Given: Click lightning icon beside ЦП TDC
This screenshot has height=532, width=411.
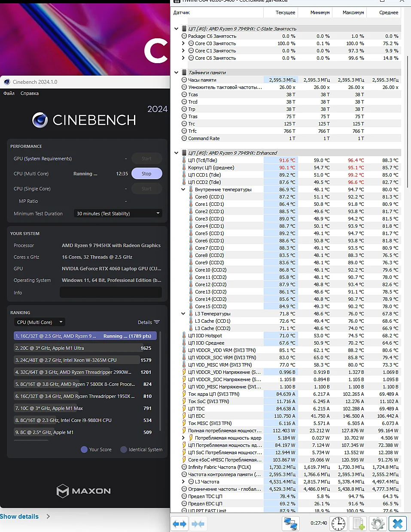Looking at the screenshot, I should (184, 409).
